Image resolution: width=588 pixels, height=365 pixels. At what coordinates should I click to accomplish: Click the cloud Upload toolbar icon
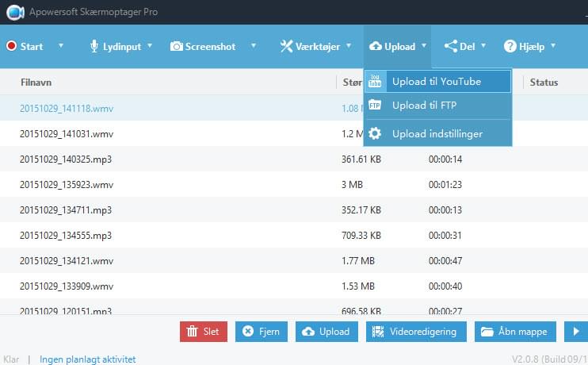[376, 46]
